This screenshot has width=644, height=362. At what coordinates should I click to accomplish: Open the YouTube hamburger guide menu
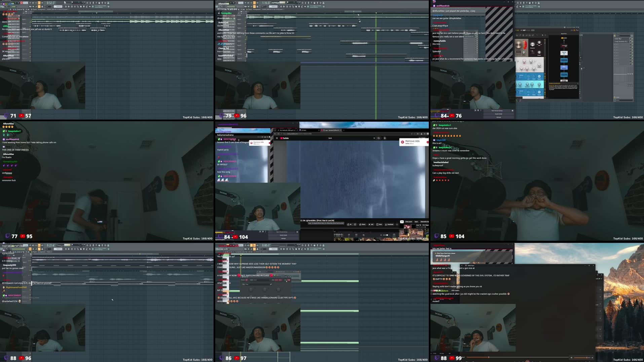pyautogui.click(x=277, y=138)
